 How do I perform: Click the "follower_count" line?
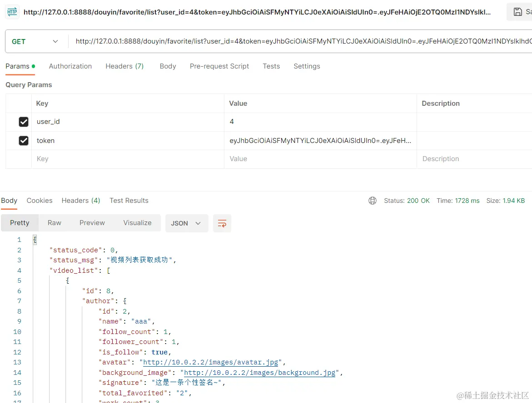[139, 342]
